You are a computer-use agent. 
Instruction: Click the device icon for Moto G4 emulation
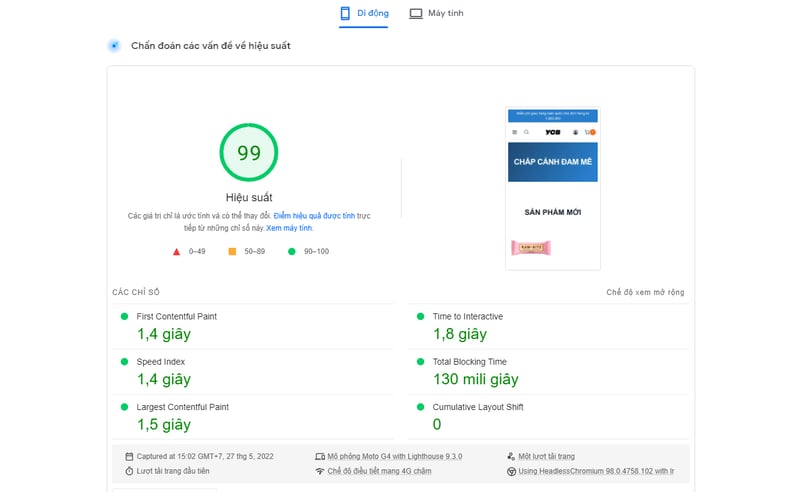pyautogui.click(x=320, y=456)
